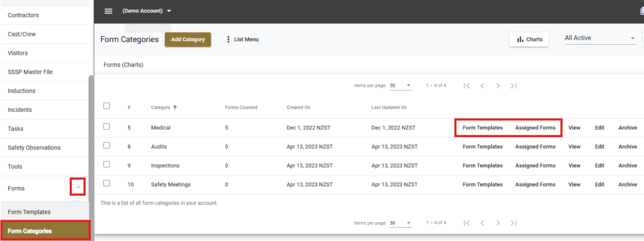Edit the Medical category
644x241 pixels.
pyautogui.click(x=599, y=128)
